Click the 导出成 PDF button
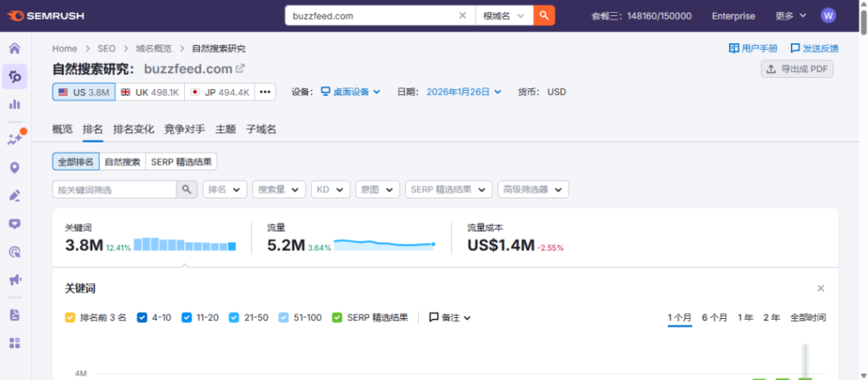868x380 pixels. point(797,70)
